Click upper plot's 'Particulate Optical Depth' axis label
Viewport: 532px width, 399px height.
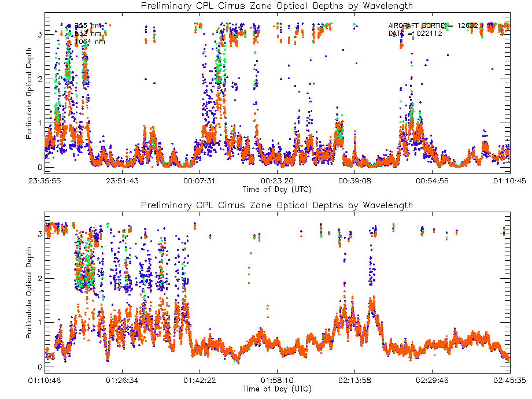pos(29,93)
